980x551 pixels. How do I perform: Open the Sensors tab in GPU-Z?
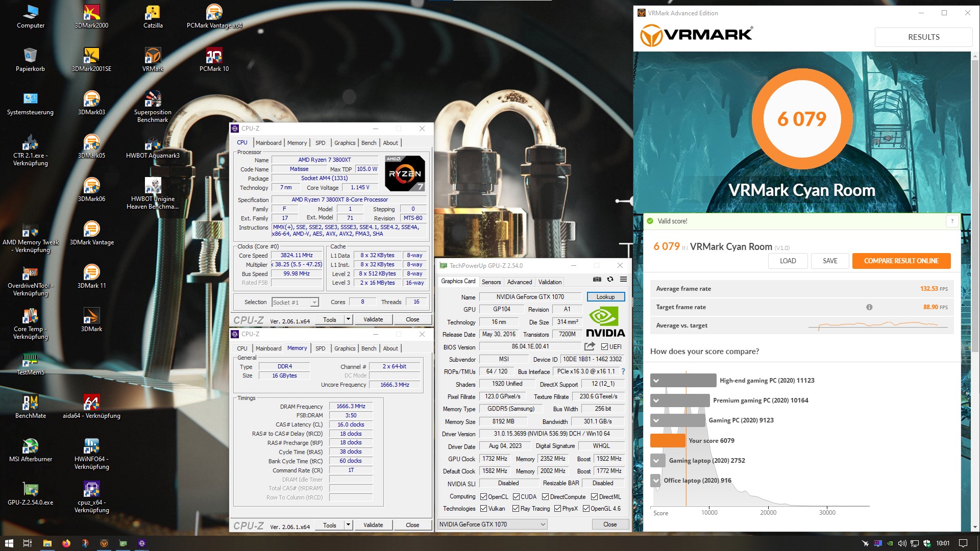tap(491, 282)
